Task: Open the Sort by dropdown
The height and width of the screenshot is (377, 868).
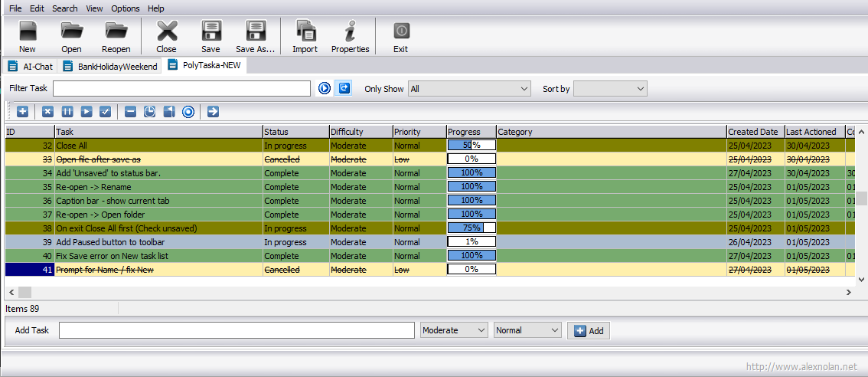Action: (x=610, y=89)
